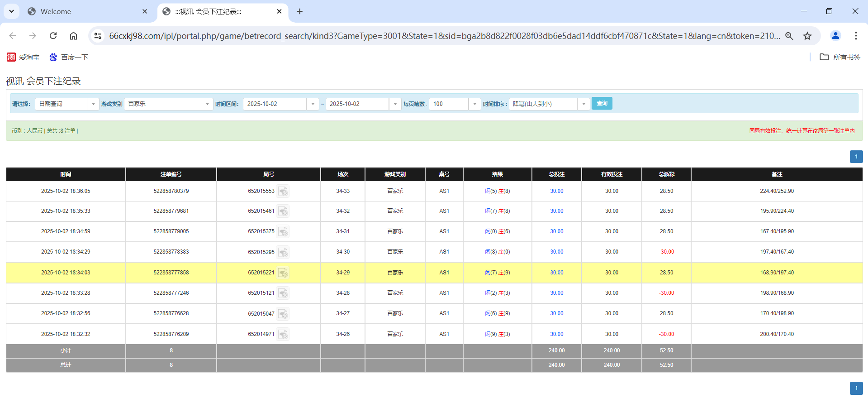Click the 查询 search button
Image resolution: width=868 pixels, height=408 pixels.
pos(602,103)
